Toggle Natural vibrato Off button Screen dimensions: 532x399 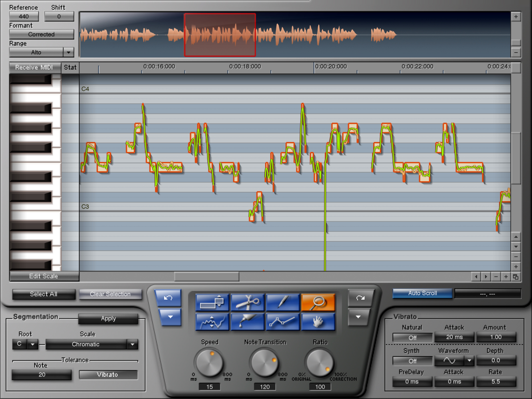(412, 338)
